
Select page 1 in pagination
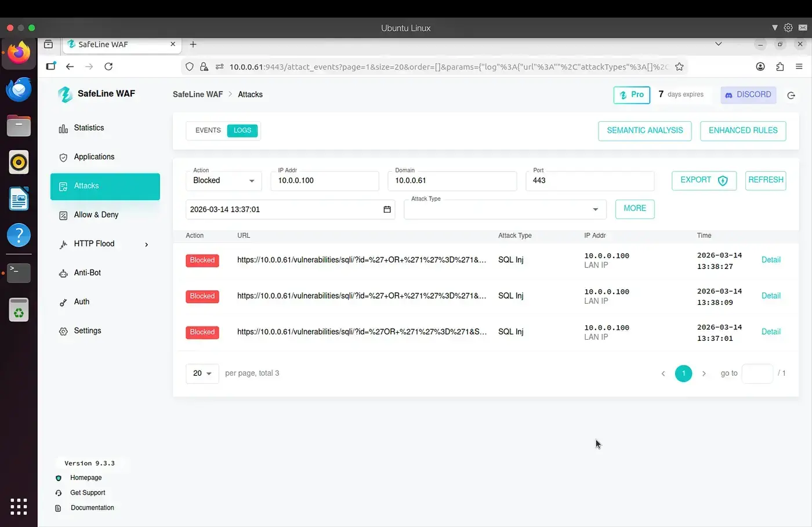(684, 373)
